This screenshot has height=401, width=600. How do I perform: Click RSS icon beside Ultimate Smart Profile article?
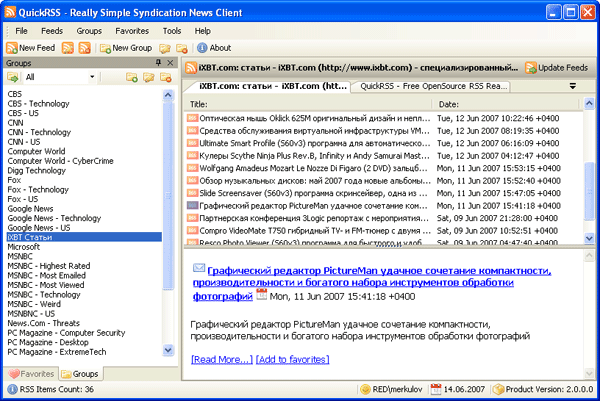coord(192,143)
